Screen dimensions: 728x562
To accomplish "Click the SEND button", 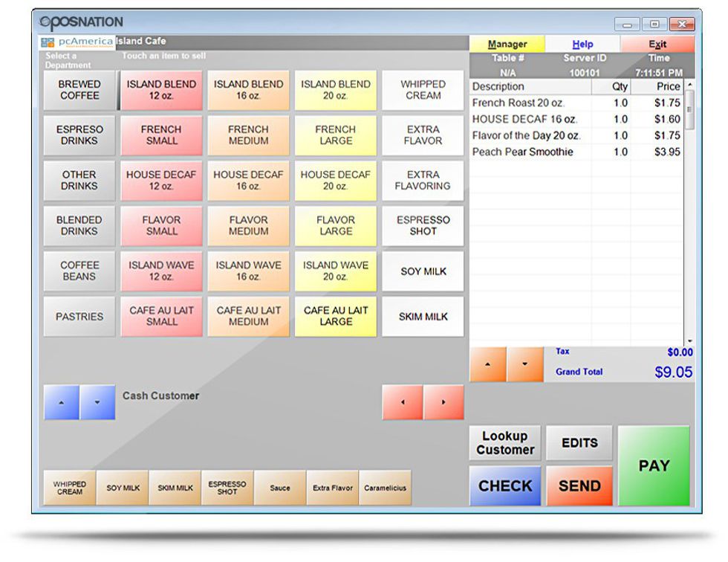I will click(x=579, y=486).
